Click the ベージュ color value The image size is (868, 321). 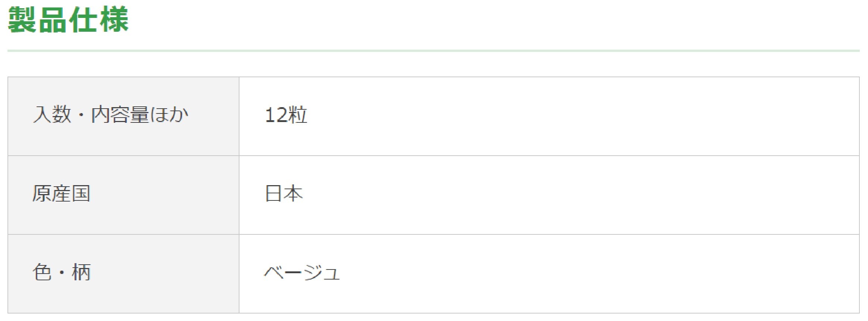[x=302, y=272]
